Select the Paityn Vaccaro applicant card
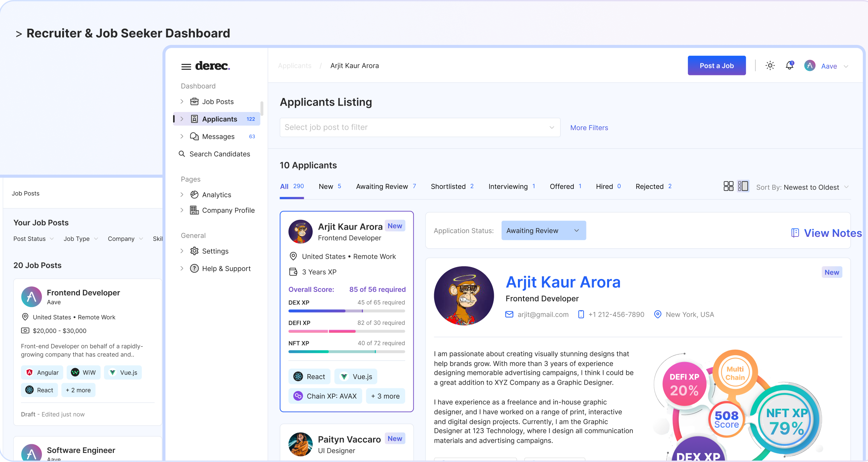 [346, 444]
